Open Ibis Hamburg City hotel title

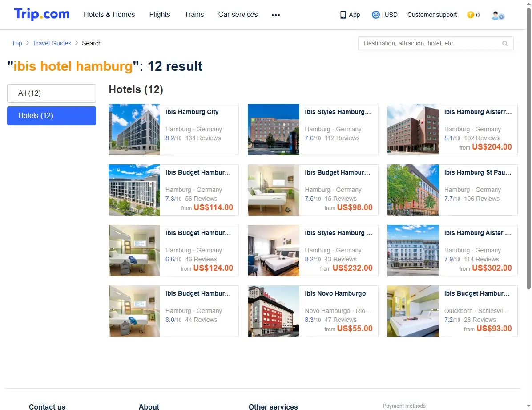(192, 112)
